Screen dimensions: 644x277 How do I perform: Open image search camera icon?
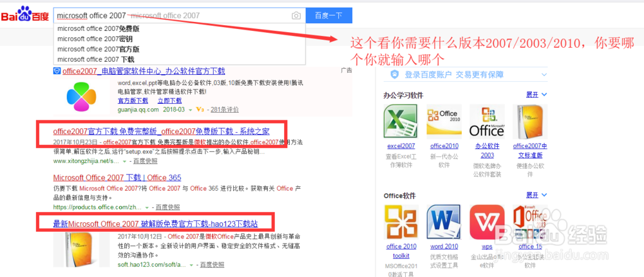pyautogui.click(x=296, y=15)
